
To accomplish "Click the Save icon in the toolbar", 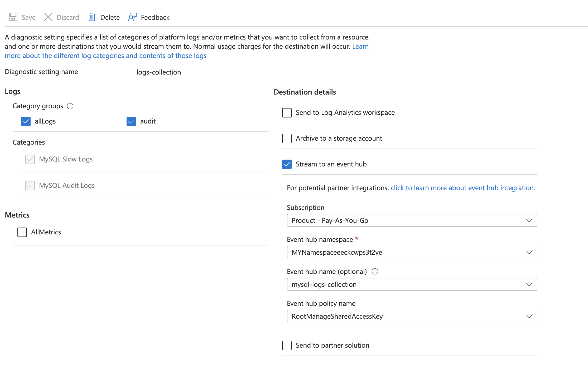I will click(x=13, y=17).
